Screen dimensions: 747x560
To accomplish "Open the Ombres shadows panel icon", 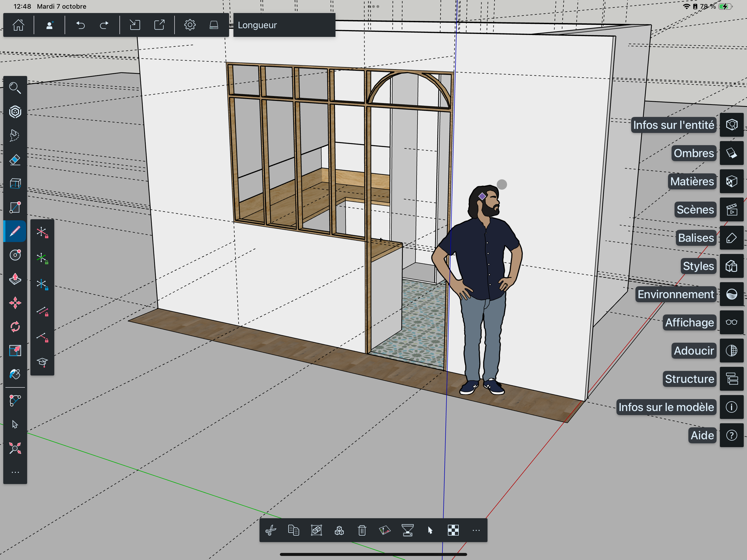I will [x=732, y=153].
